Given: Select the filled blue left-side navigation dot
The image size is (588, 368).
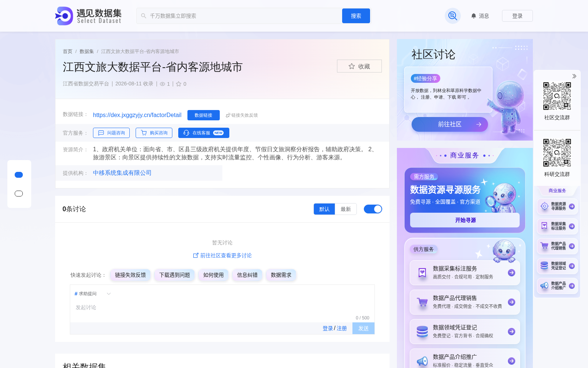Looking at the screenshot, I should (x=19, y=175).
